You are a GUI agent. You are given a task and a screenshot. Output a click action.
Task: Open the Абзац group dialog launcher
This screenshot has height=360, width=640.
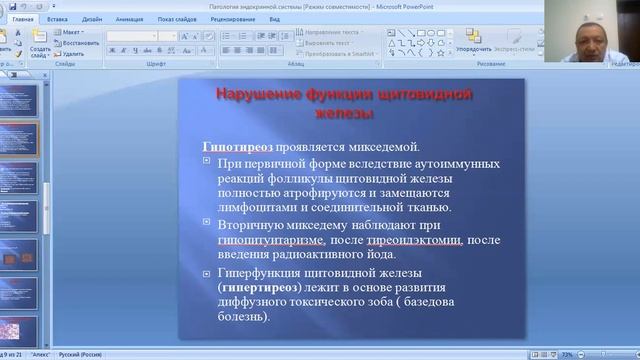click(378, 64)
